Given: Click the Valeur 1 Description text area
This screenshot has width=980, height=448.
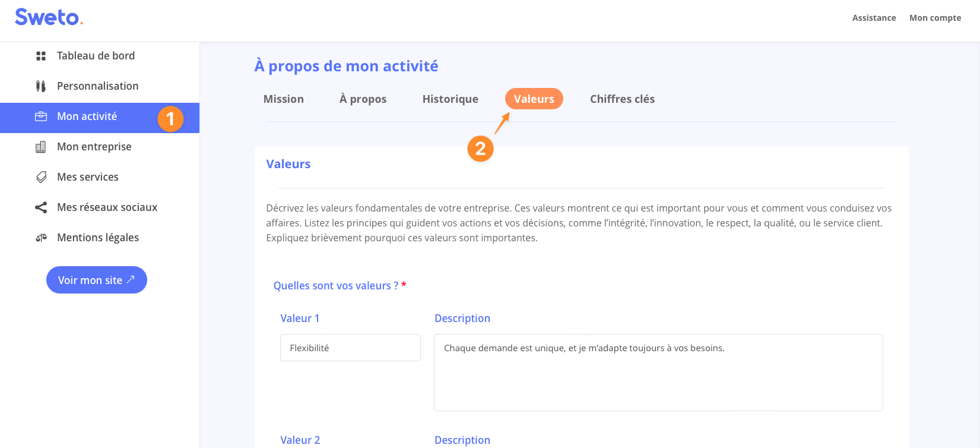Looking at the screenshot, I should pos(658,372).
